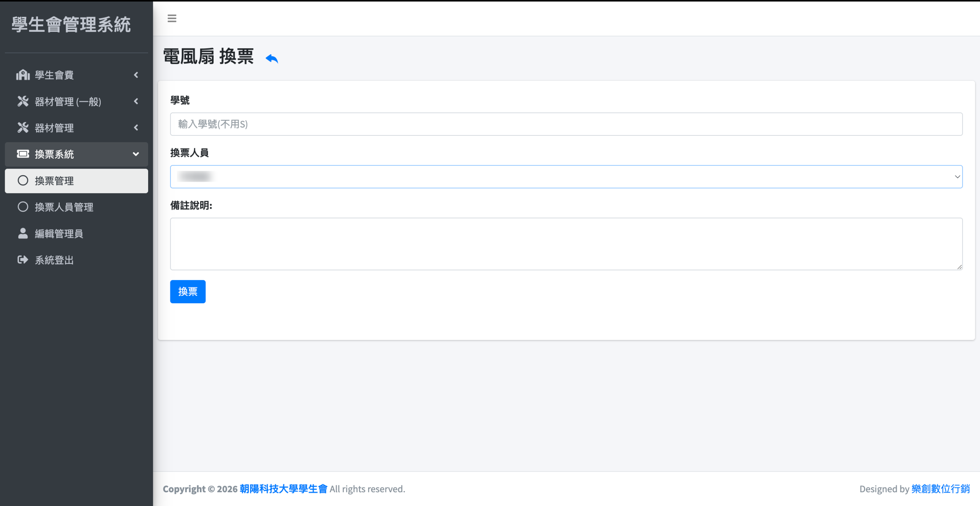The height and width of the screenshot is (506, 980).
Task: Select the 換票人員管理 menu item
Action: tap(64, 207)
